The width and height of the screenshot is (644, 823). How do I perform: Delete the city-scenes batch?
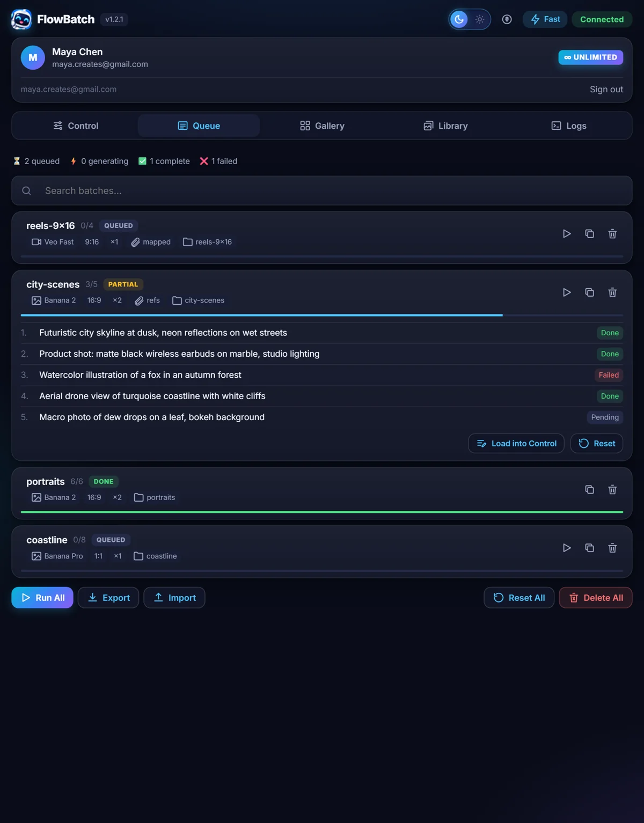612,292
